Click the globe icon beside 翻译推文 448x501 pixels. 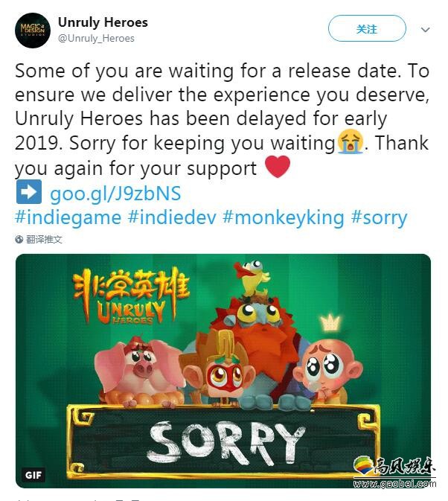(x=19, y=239)
